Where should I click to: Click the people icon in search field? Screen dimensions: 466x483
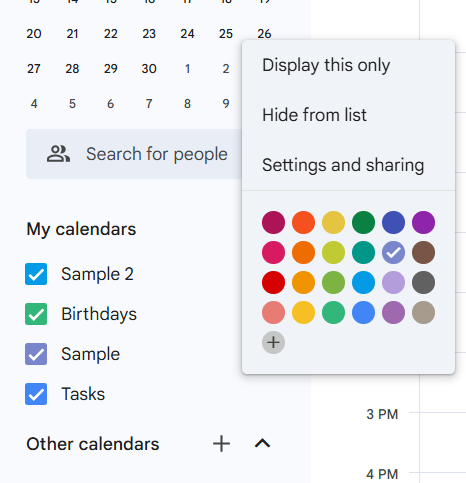58,154
